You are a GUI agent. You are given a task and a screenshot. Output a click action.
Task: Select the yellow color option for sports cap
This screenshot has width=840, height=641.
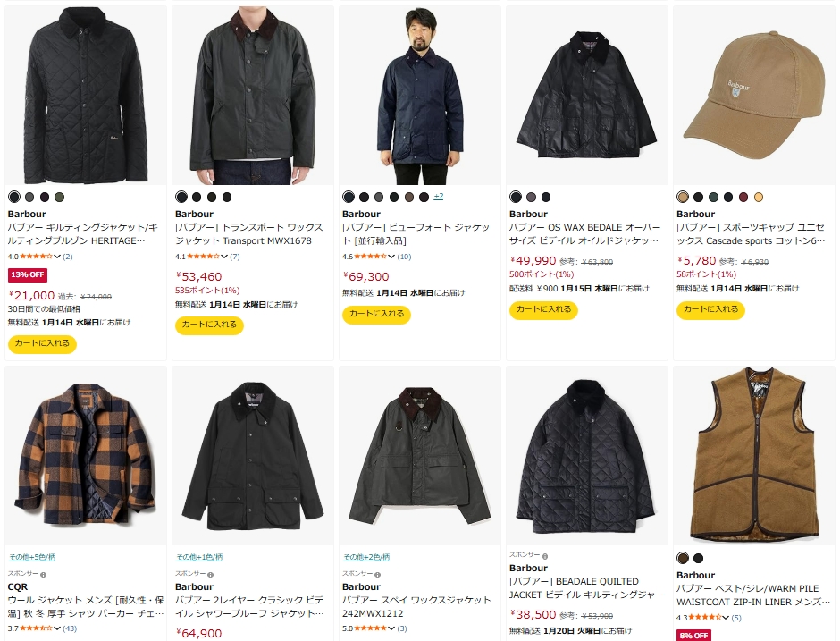pos(759,197)
